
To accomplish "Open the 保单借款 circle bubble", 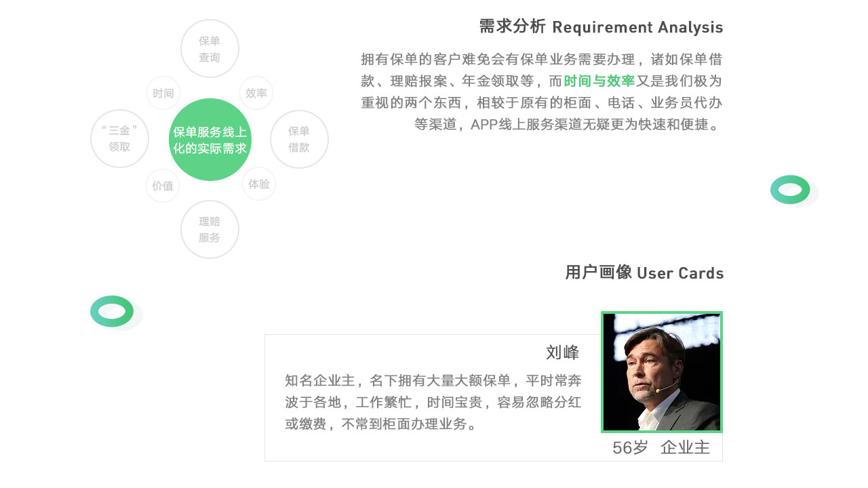I will [x=299, y=139].
